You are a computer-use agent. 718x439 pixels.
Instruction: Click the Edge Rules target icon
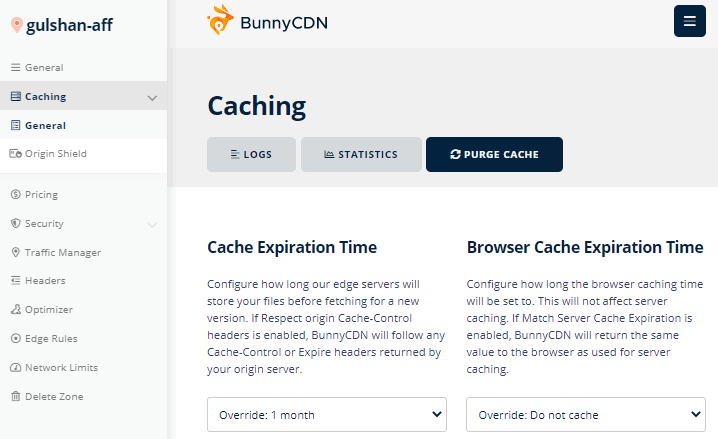pyautogui.click(x=16, y=338)
